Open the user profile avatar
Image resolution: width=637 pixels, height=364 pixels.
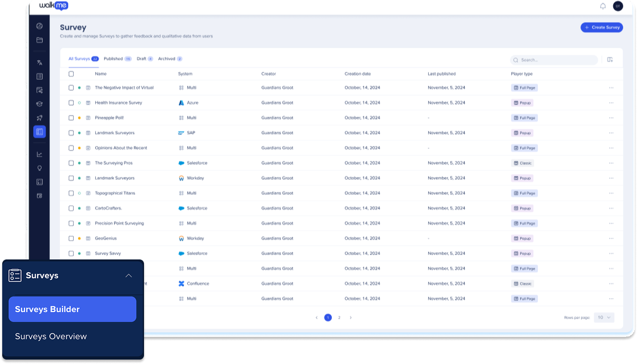[618, 6]
